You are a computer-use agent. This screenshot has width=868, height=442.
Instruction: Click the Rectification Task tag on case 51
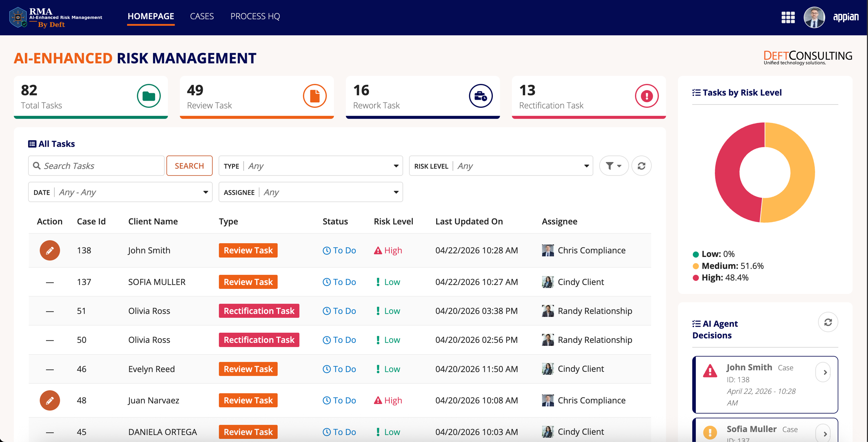tap(259, 311)
